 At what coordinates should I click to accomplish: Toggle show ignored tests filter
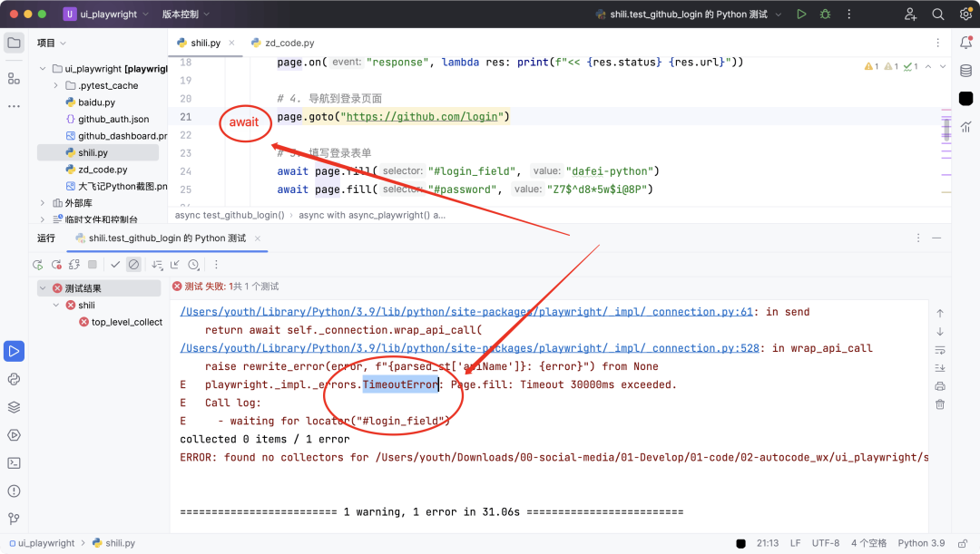[133, 265]
